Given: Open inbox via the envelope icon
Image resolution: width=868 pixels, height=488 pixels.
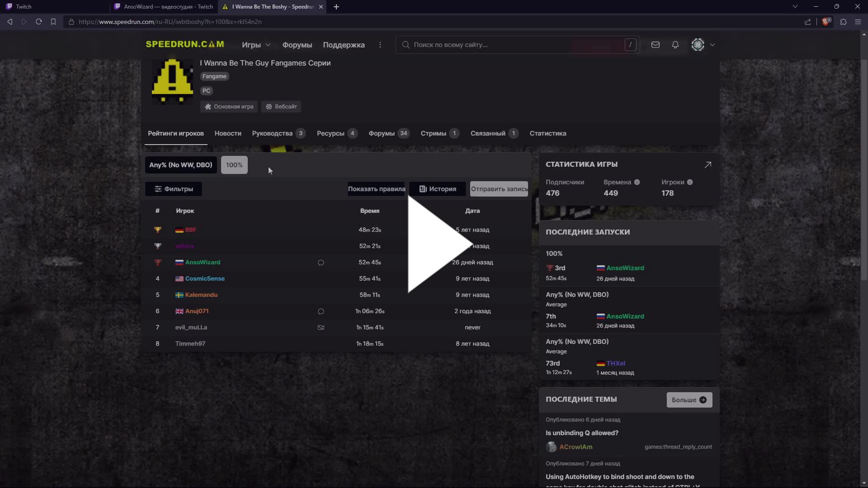Looking at the screenshot, I should 656,45.
